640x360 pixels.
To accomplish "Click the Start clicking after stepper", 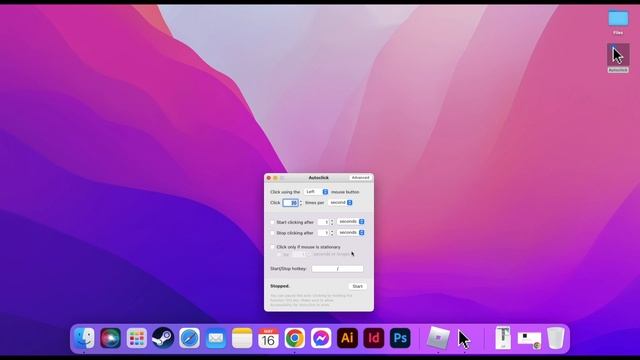I will coord(332,222).
